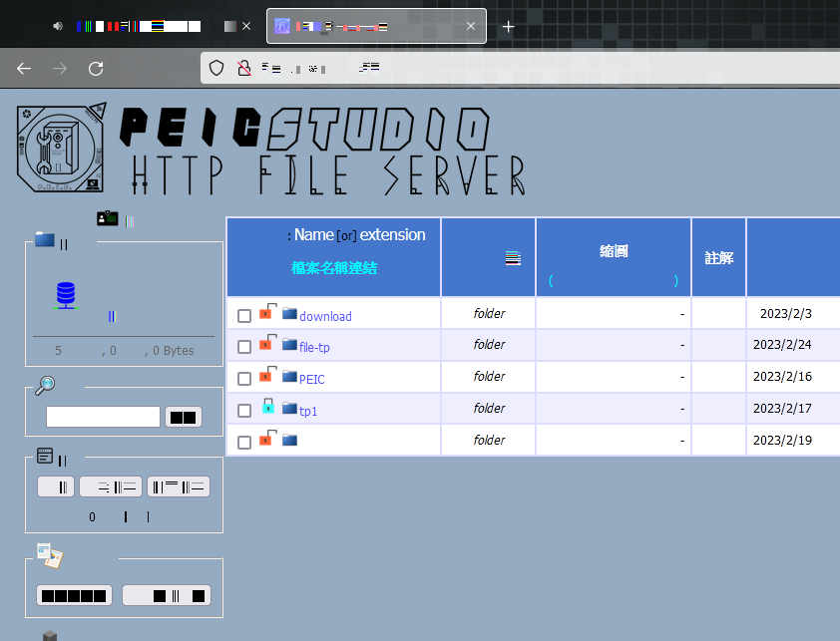
Task: Click the first select-panel button
Action: (x=56, y=486)
